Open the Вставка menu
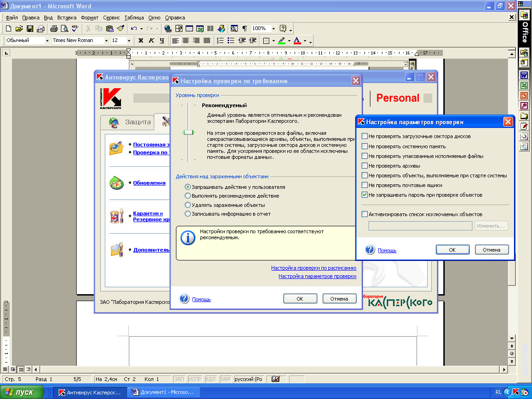 [x=66, y=18]
